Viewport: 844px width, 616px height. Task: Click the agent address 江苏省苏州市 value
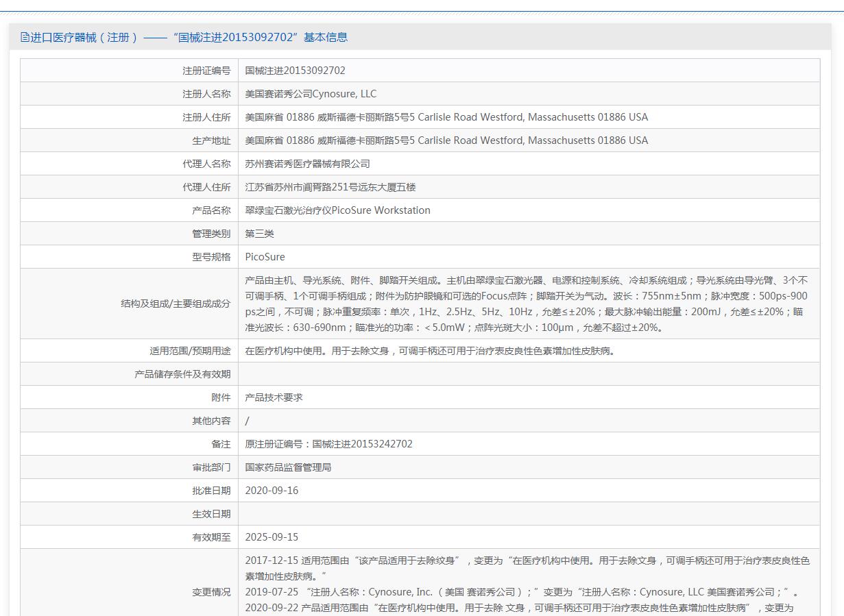click(x=330, y=187)
